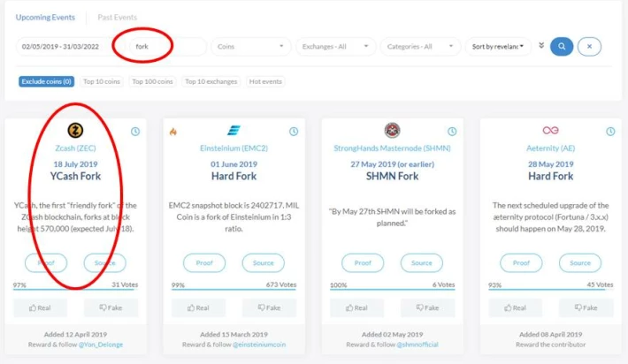The height and width of the screenshot is (364, 628).
Task: Open the Coins dropdown
Action: pyautogui.click(x=251, y=47)
